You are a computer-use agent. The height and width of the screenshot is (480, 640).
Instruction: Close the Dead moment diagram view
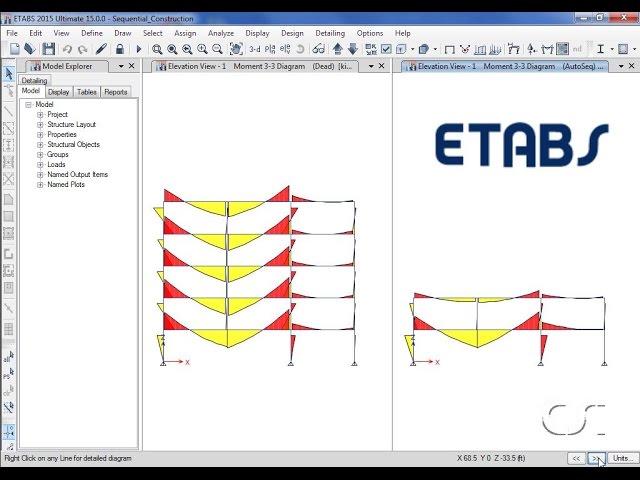pyautogui.click(x=381, y=66)
